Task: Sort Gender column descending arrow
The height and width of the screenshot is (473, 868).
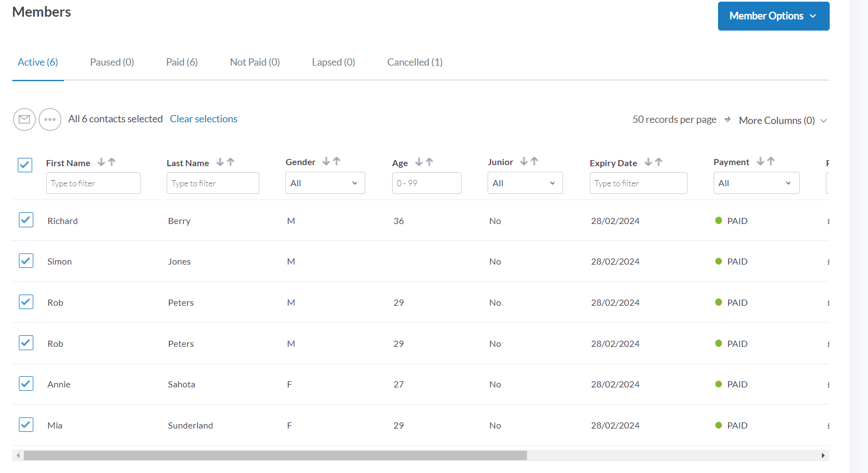Action: (326, 161)
